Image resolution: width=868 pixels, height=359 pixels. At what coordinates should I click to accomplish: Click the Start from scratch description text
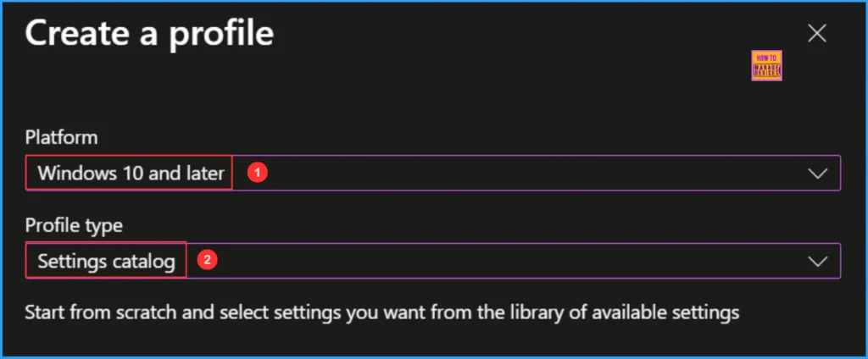click(381, 312)
